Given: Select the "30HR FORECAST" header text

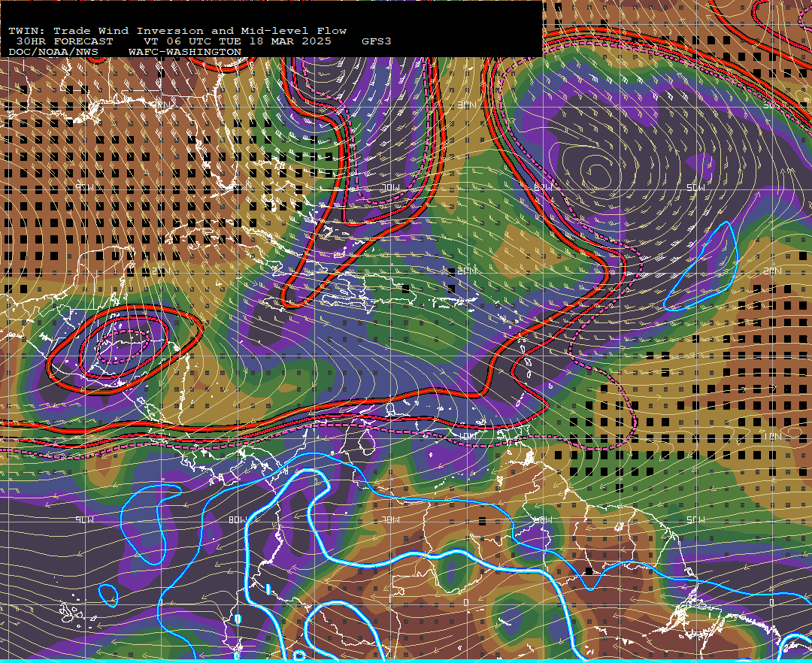Looking at the screenshot, I should (65, 41).
